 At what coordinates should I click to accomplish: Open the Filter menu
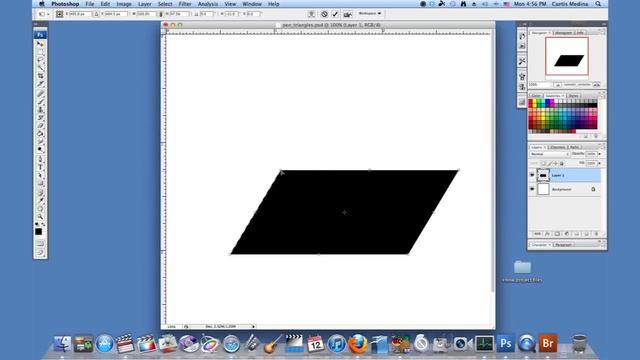(185, 4)
